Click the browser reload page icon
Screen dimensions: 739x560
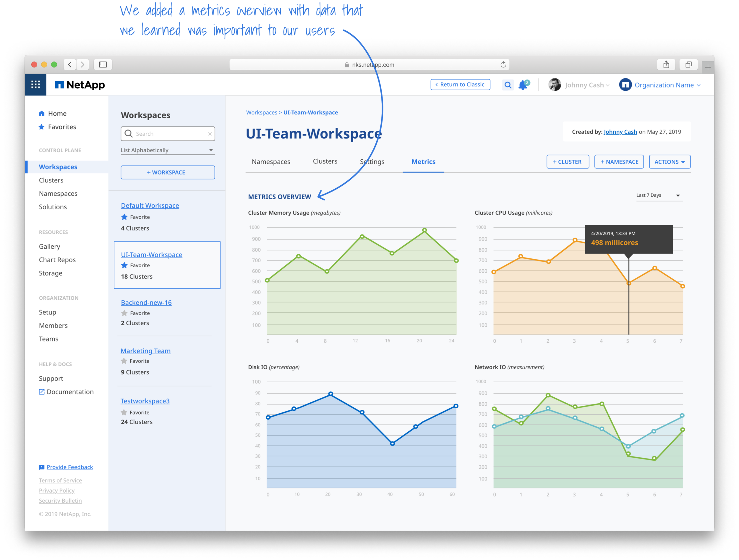coord(503,64)
